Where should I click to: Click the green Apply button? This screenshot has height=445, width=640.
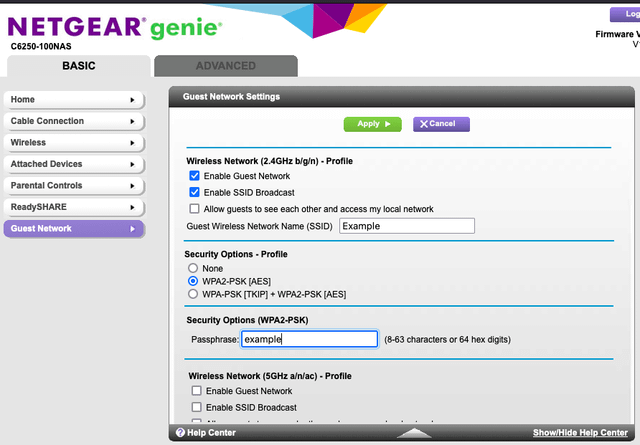pos(373,124)
